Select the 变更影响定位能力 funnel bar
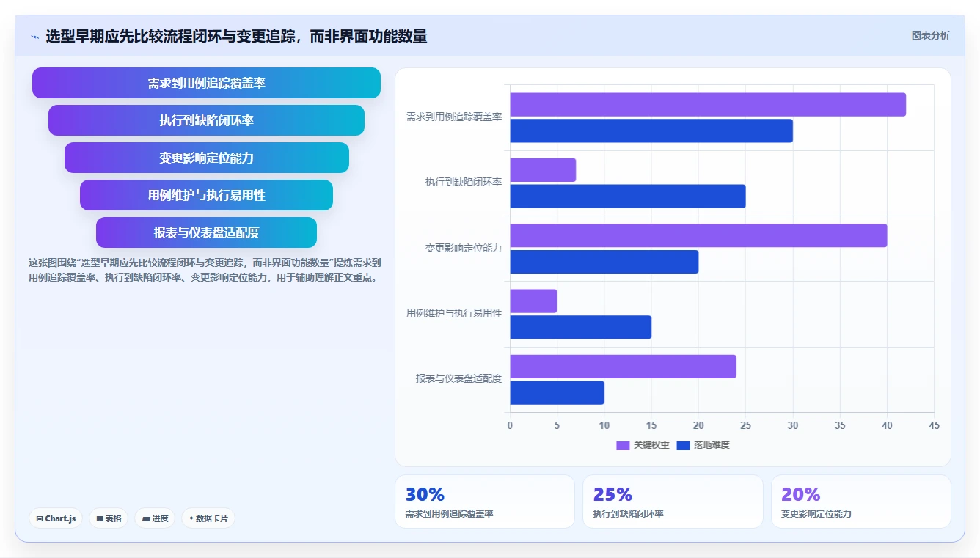 [x=206, y=158]
